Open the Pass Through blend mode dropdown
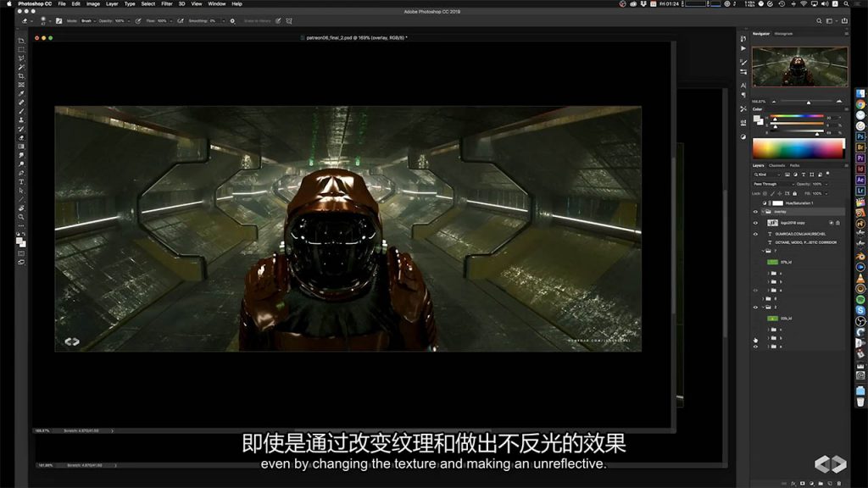 pyautogui.click(x=773, y=184)
